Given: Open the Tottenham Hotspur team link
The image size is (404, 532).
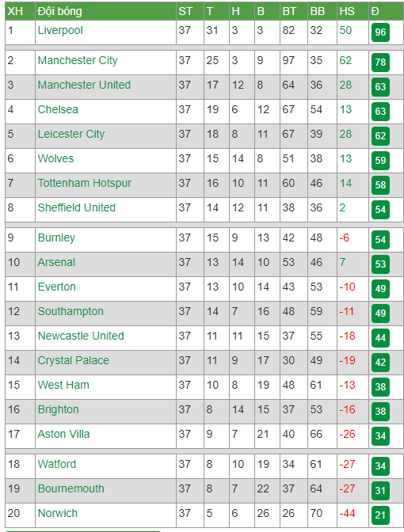Looking at the screenshot, I should 84,183.
